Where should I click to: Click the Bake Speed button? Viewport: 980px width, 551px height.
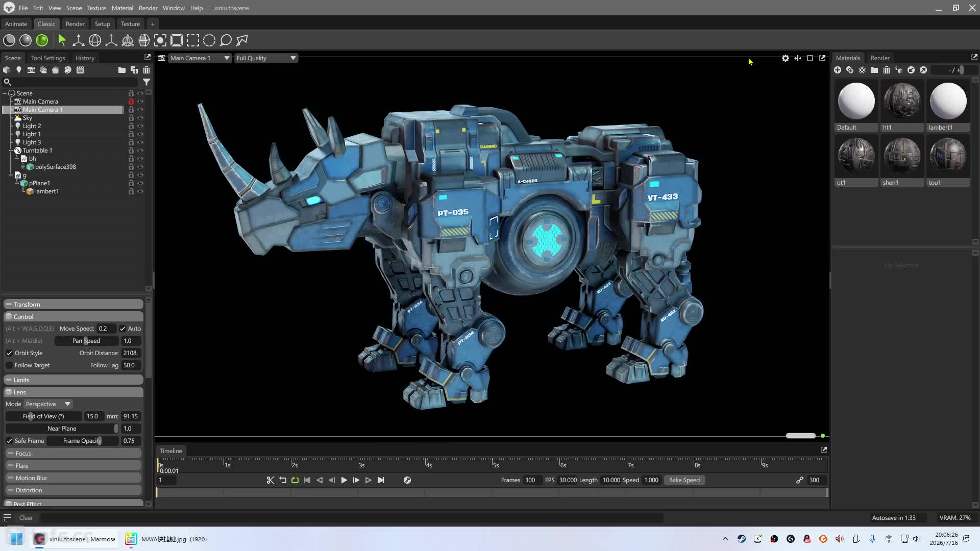[x=684, y=480]
